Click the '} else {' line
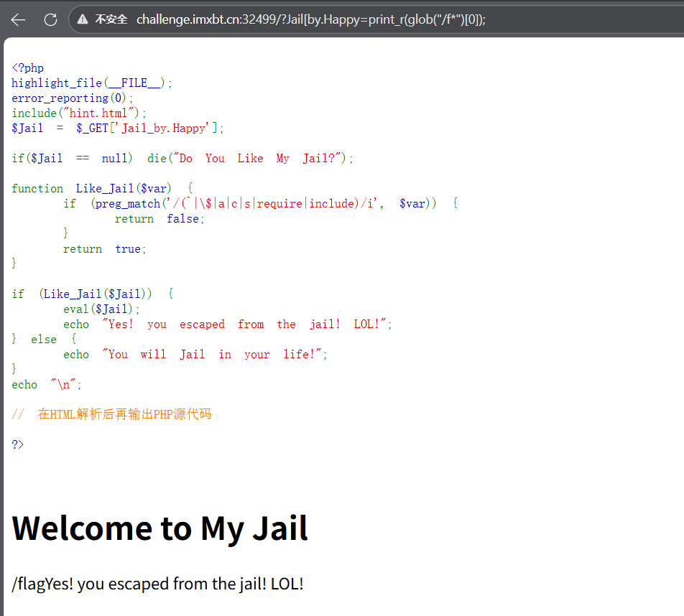This screenshot has height=616, width=684. [44, 339]
